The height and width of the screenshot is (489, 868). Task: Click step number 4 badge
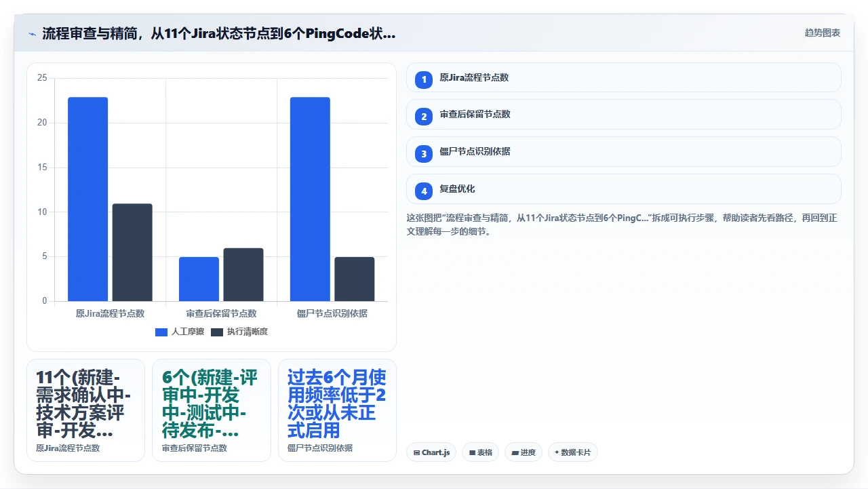[x=424, y=191]
